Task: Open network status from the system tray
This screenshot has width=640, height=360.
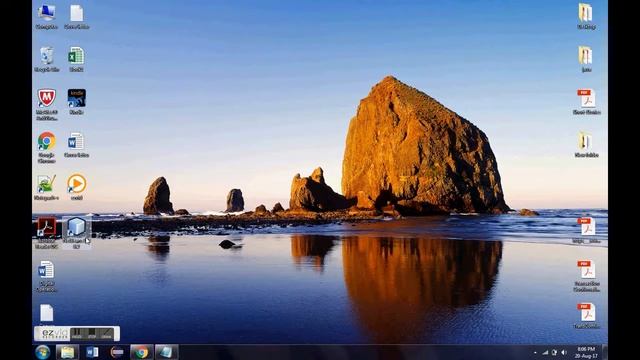Action: point(545,352)
